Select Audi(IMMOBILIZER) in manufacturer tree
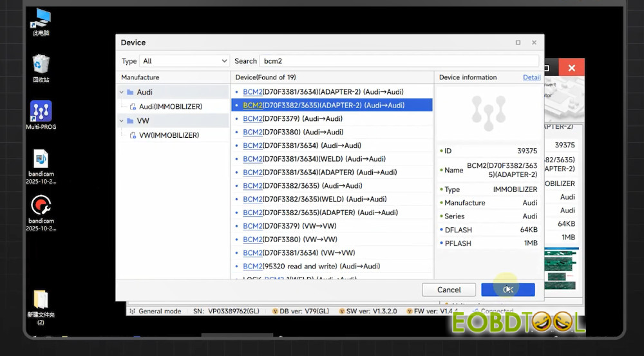The height and width of the screenshot is (356, 644). coord(170,107)
